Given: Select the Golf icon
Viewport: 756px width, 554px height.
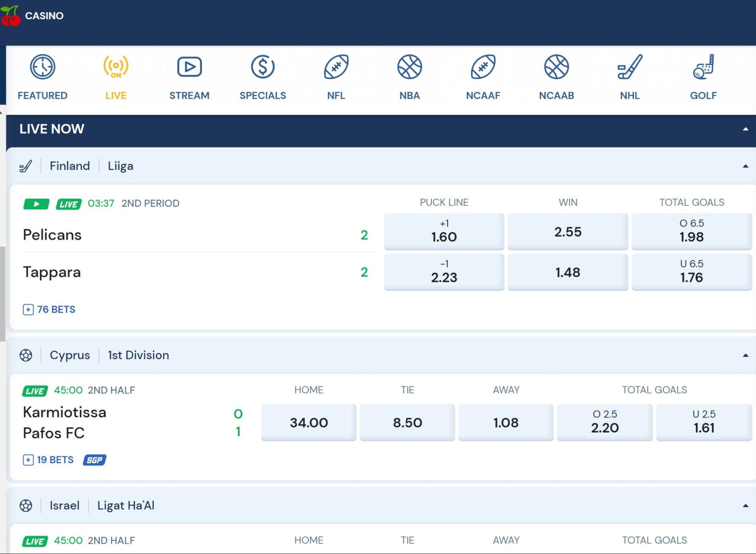Looking at the screenshot, I should point(703,67).
